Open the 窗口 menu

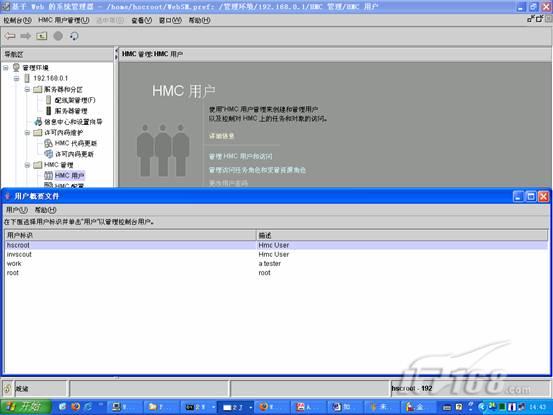170,20
